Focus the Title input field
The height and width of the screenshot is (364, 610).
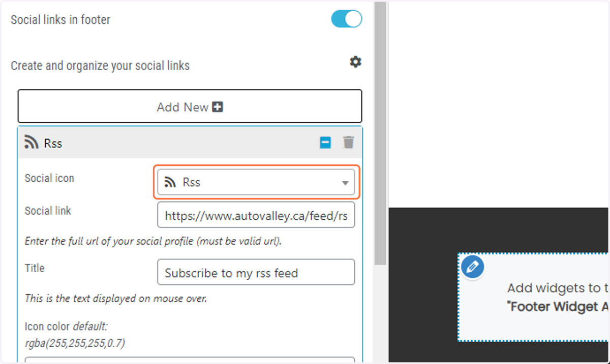256,273
